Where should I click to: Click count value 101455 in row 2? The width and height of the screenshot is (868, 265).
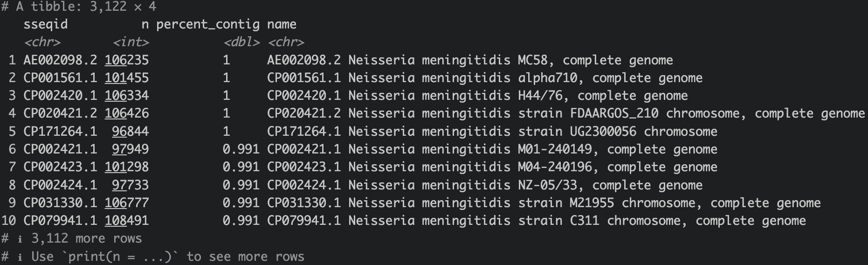tap(127, 78)
